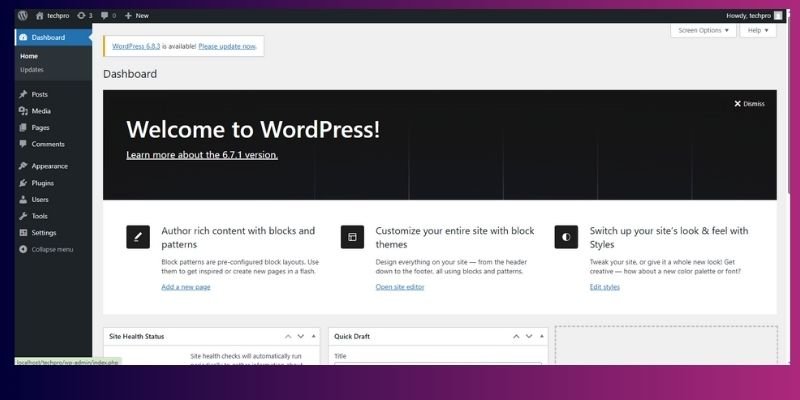800x400 pixels.
Task: Click the Media library icon
Action: (23, 111)
